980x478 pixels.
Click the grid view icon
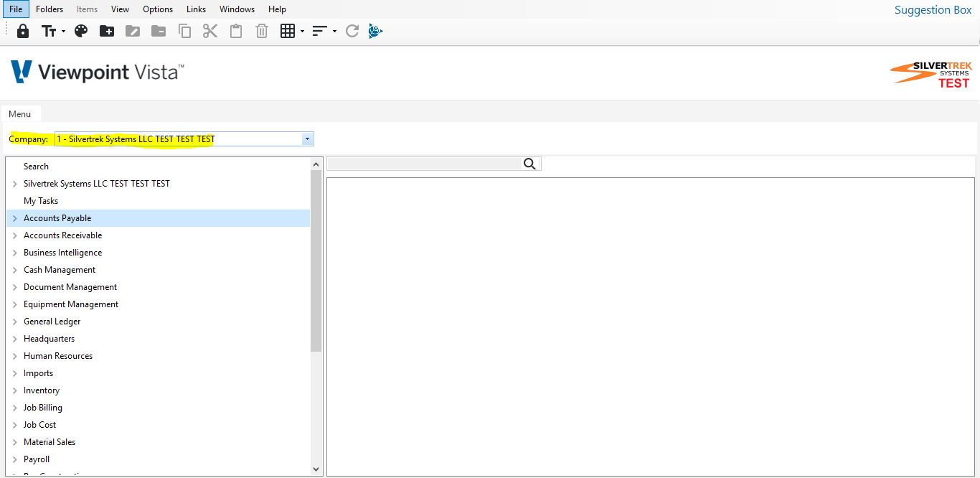coord(288,31)
